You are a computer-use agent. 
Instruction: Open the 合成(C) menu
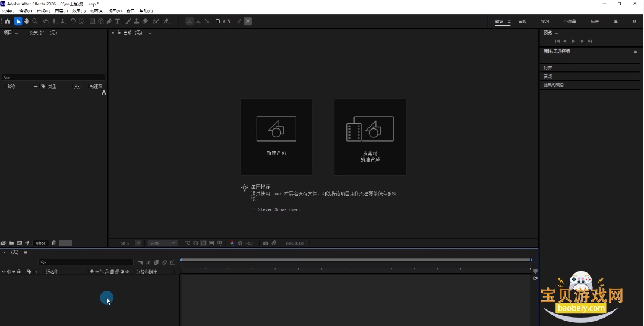43,11
